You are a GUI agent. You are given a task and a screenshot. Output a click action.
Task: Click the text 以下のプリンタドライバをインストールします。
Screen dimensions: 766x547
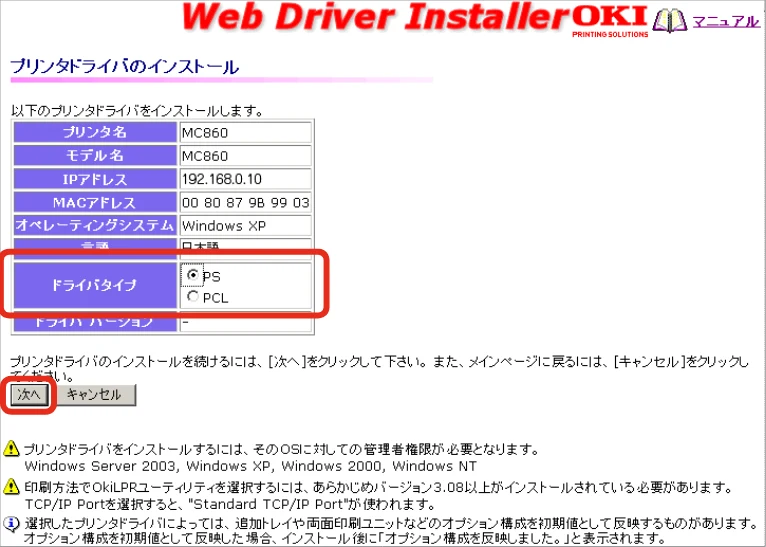[137, 111]
